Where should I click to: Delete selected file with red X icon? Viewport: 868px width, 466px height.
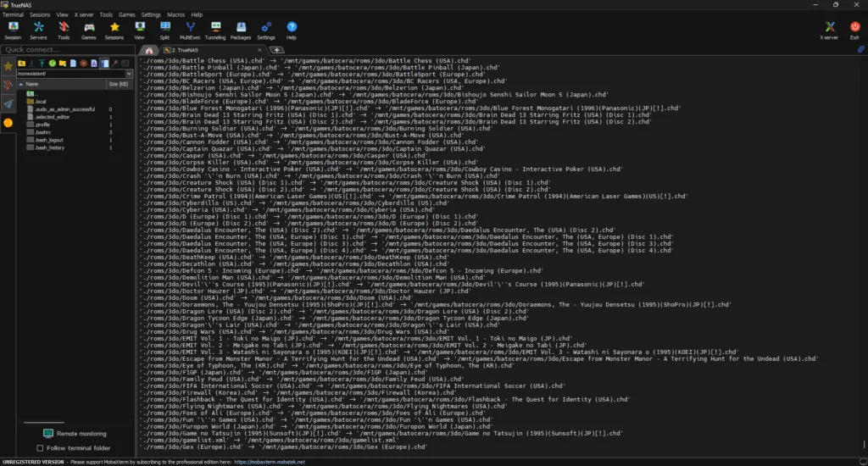click(84, 64)
